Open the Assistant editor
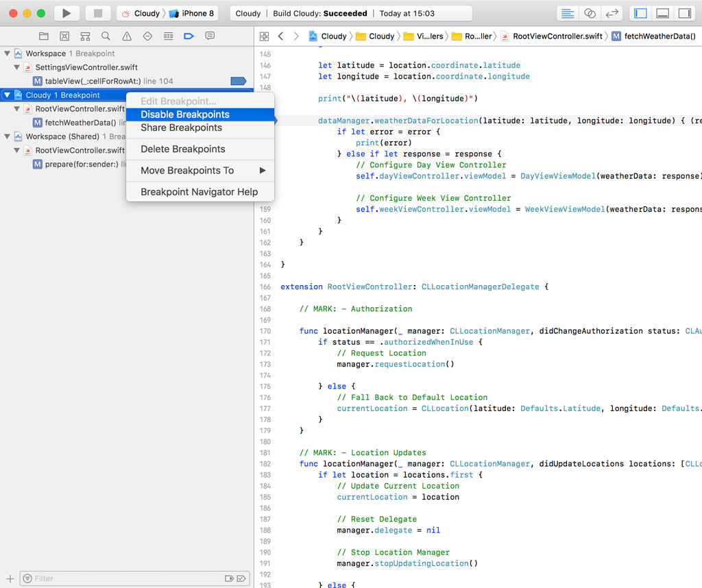 [x=590, y=13]
